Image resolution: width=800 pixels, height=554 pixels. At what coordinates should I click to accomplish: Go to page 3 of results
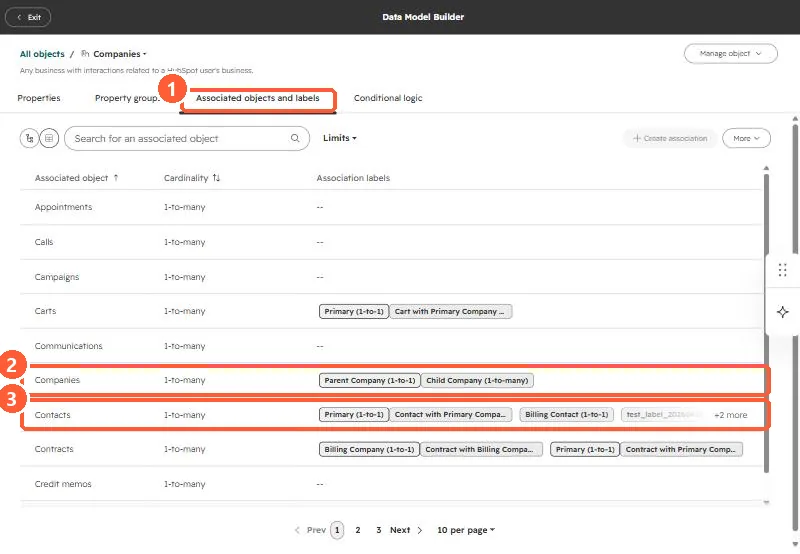379,531
